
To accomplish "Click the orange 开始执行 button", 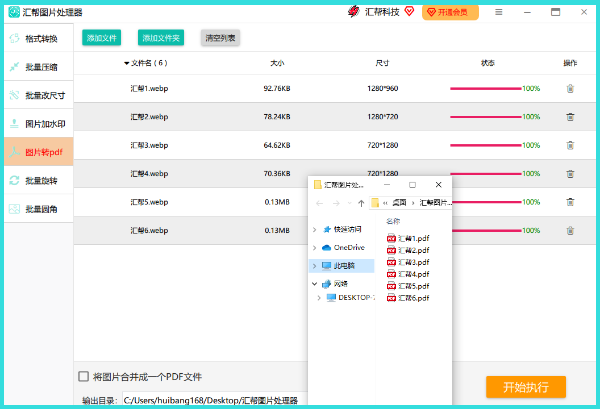I will point(526,387).
